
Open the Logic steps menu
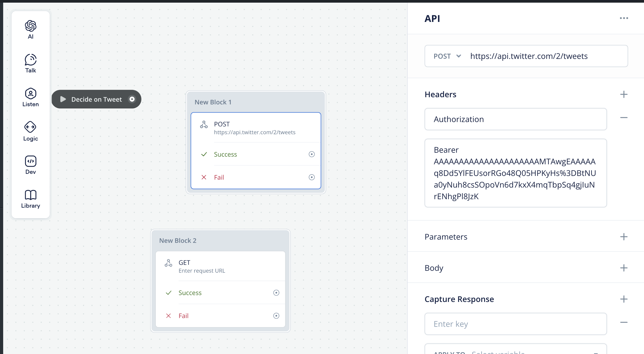point(31,131)
